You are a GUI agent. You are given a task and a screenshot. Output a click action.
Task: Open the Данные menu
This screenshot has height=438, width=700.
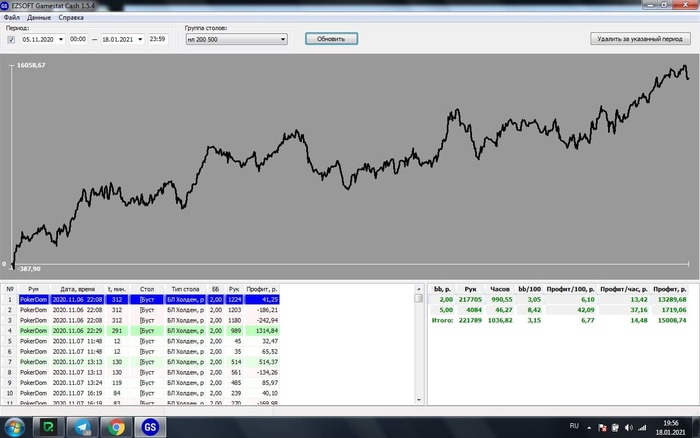coord(39,17)
